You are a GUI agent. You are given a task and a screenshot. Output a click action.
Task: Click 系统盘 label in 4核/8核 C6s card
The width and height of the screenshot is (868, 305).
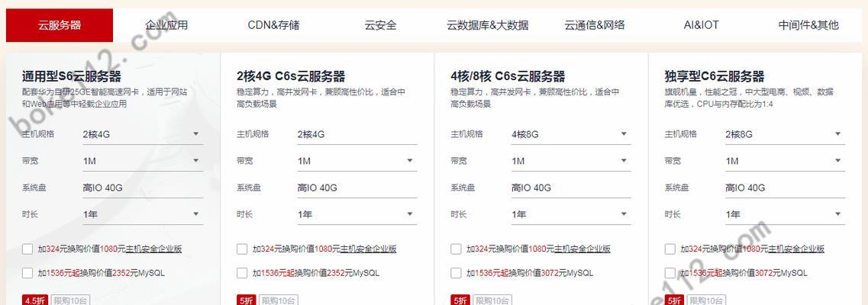463,188
